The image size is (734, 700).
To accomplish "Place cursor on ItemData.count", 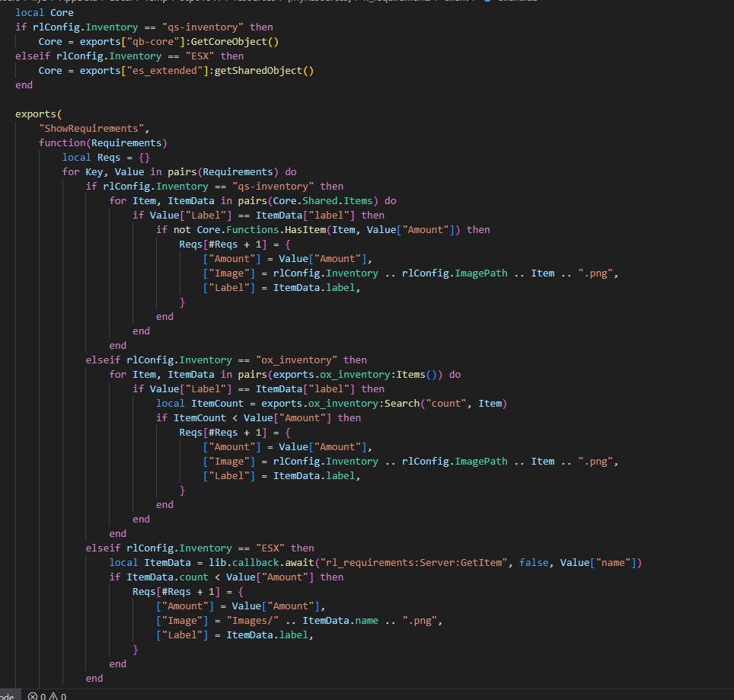I will click(x=168, y=577).
